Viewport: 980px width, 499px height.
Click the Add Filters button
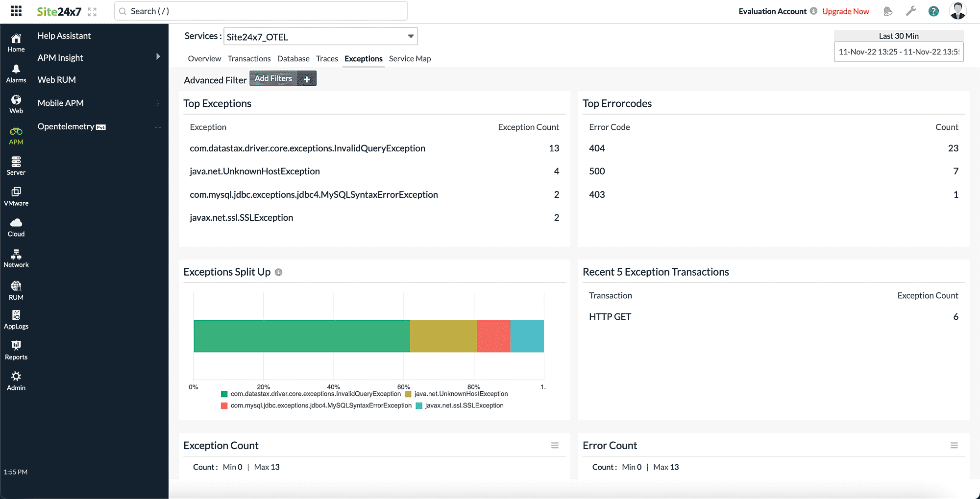tap(273, 78)
